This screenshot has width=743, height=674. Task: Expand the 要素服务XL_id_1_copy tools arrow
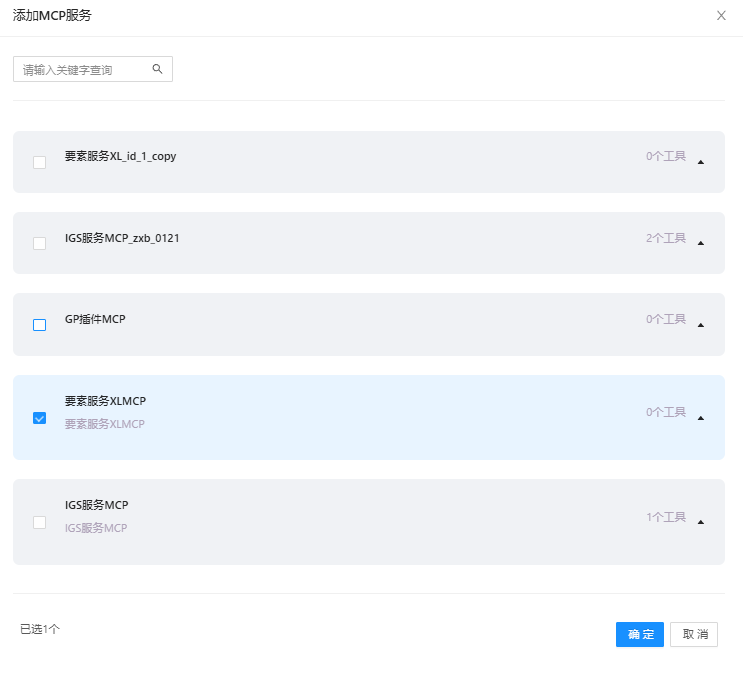coord(701,161)
